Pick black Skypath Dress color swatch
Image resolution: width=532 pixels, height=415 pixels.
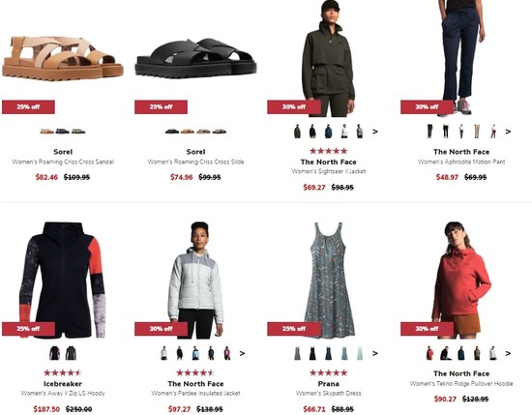click(x=312, y=353)
